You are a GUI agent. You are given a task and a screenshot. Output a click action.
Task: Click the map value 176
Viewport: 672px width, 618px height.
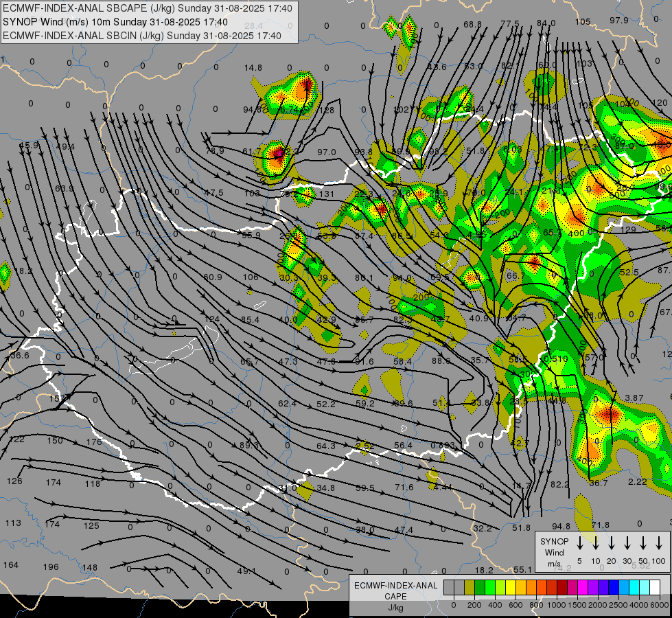point(94,442)
